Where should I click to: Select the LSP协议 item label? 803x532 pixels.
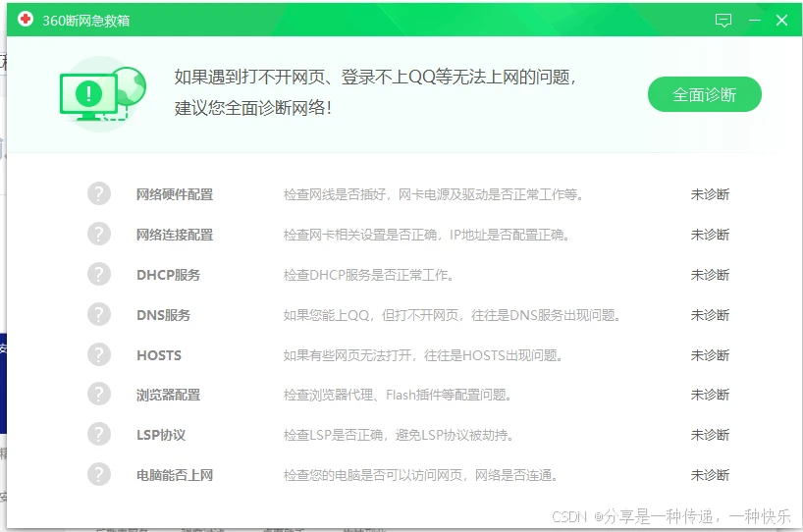tap(161, 435)
